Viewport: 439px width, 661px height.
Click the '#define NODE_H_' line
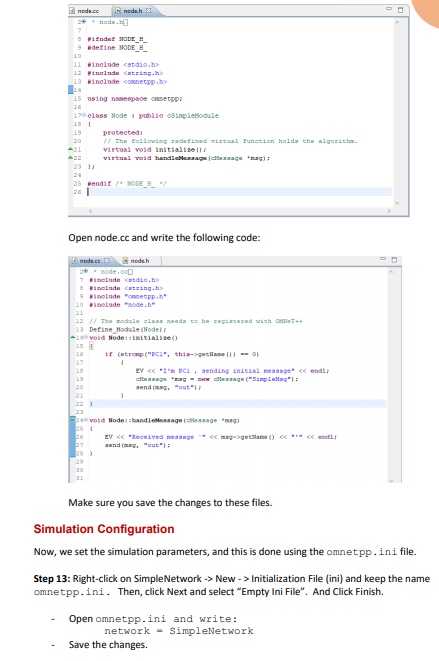point(117,48)
